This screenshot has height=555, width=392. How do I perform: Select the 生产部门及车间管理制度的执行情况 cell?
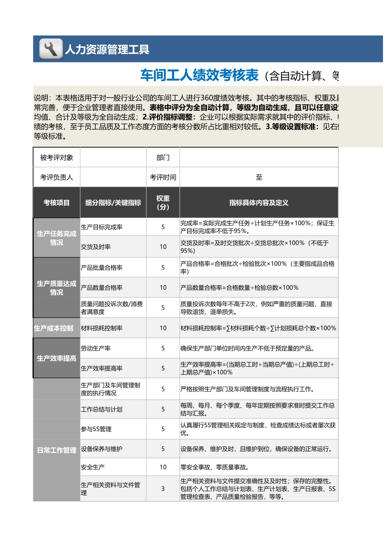(113, 389)
